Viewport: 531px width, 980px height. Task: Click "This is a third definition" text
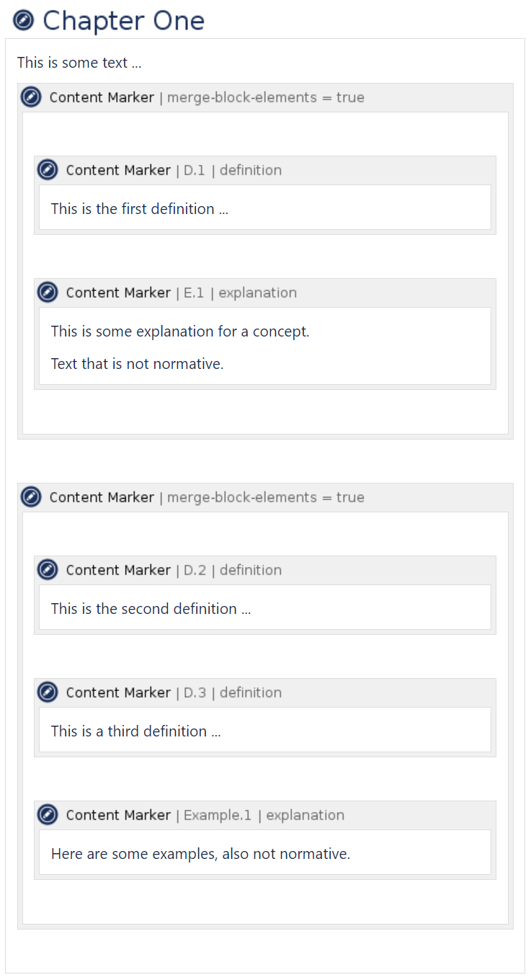[135, 731]
